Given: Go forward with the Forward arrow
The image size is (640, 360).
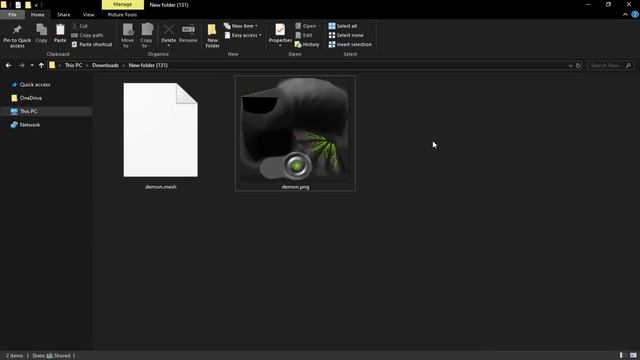Looking at the screenshot, I should click(x=21, y=65).
